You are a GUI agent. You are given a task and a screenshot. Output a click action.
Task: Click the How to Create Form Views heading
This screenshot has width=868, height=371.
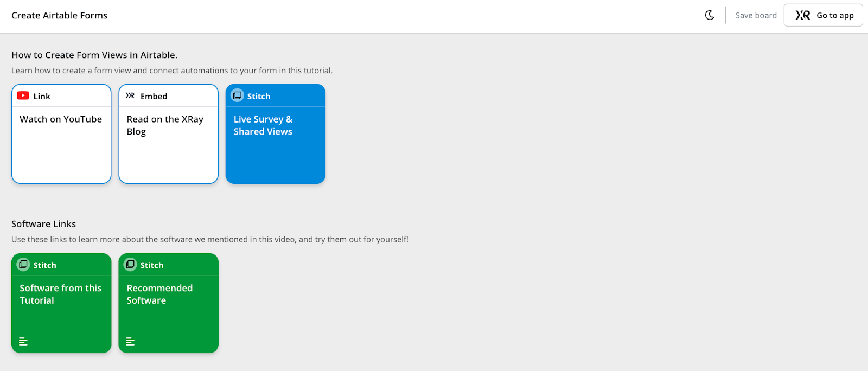point(94,55)
